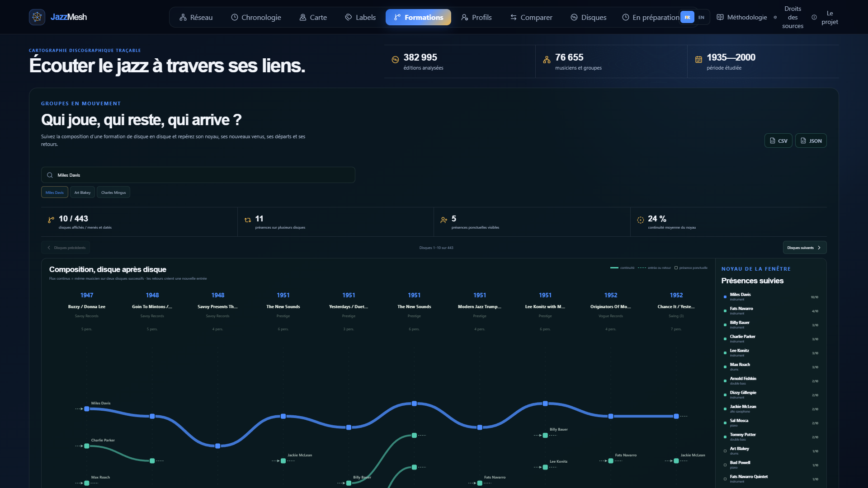This screenshot has width=868, height=488.
Task: Select Dizzy Gillespie in Présences suivies
Action: 771,395
